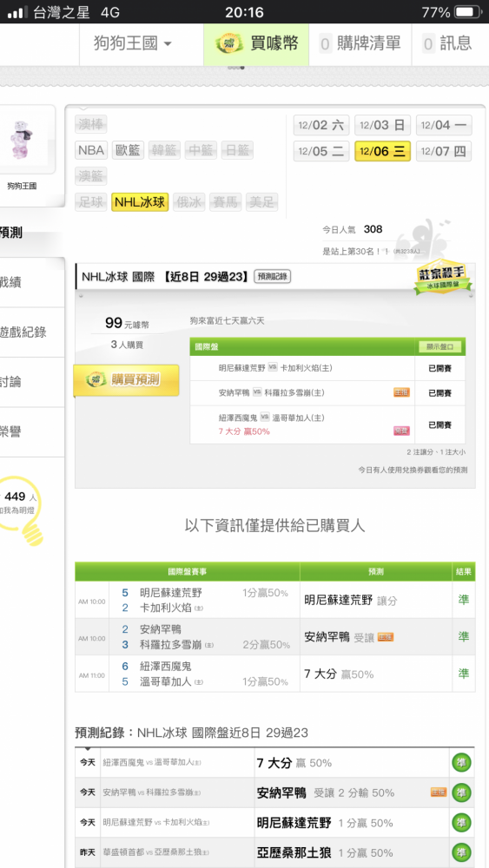Select the NBA league filter

pyautogui.click(x=91, y=150)
